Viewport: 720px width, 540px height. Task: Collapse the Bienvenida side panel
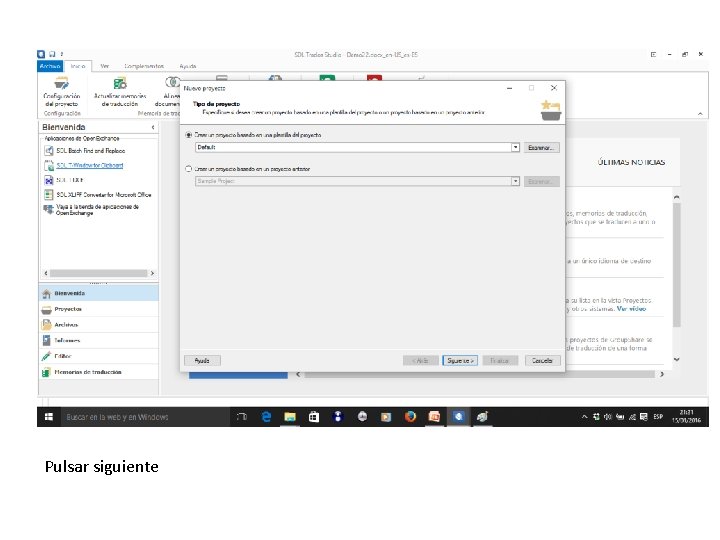153,127
